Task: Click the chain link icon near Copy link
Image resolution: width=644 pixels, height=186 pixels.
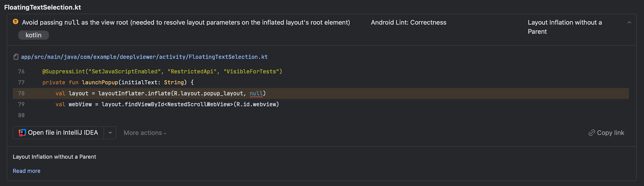Action: tap(592, 133)
